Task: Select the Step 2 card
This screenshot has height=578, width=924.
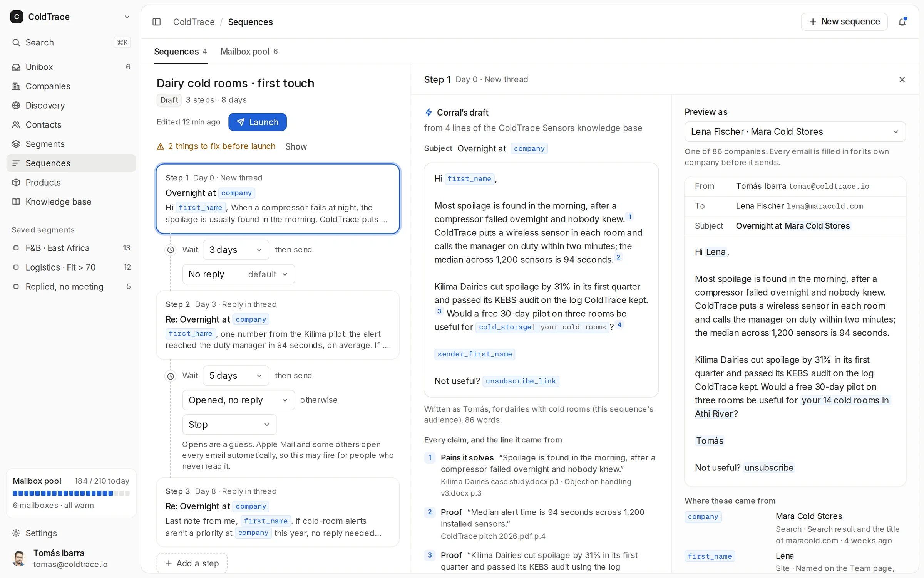Action: coord(278,324)
